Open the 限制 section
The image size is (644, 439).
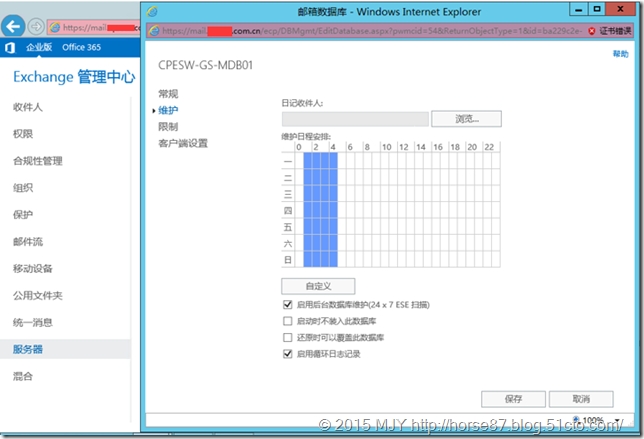(168, 127)
